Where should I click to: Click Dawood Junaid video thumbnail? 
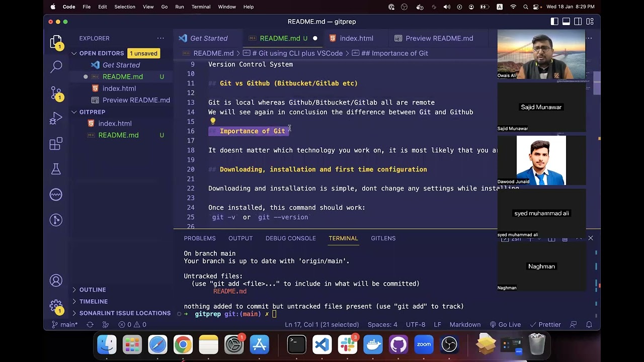[x=541, y=160]
